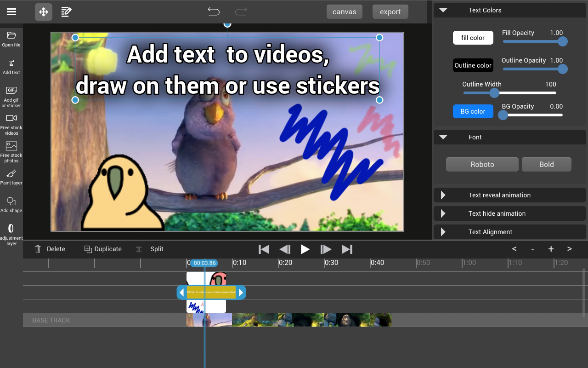The image size is (588, 368).
Task: Click the rotation handle above text box
Action: click(x=227, y=24)
